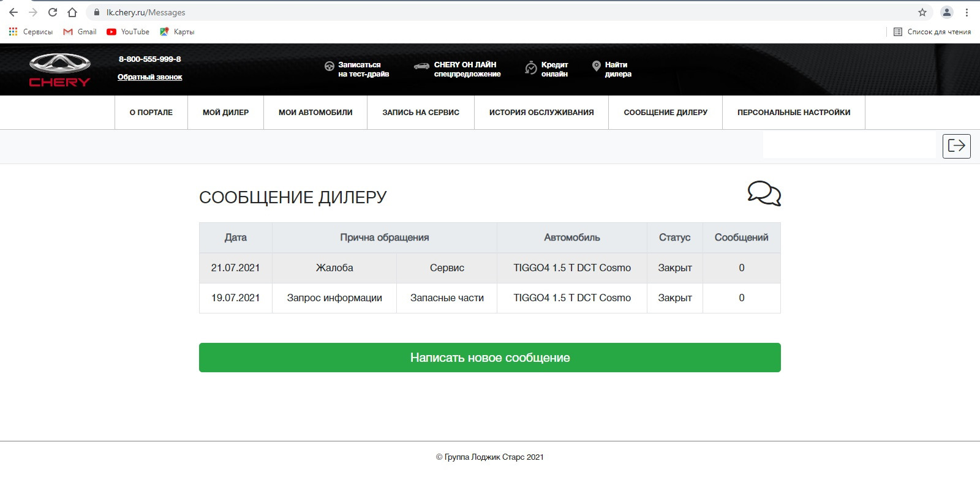Select the 21.07.2021 date cell
Screen dimensions: 980x480
236,268
